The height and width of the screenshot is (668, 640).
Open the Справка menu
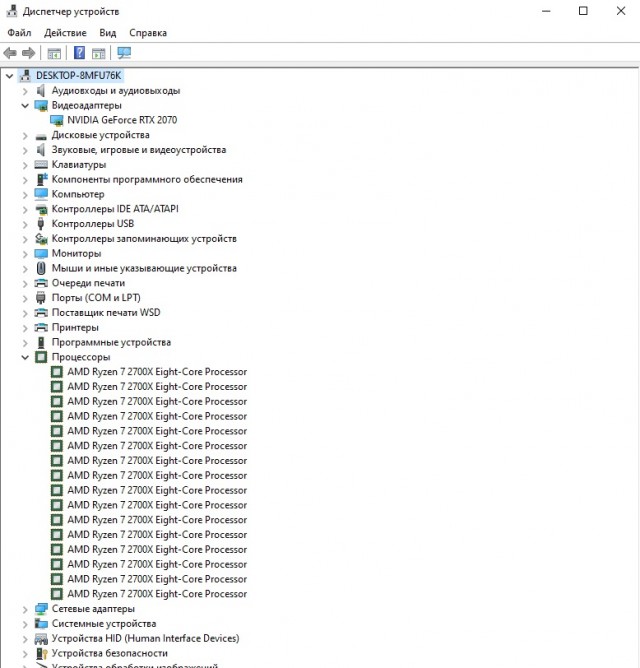pos(148,33)
